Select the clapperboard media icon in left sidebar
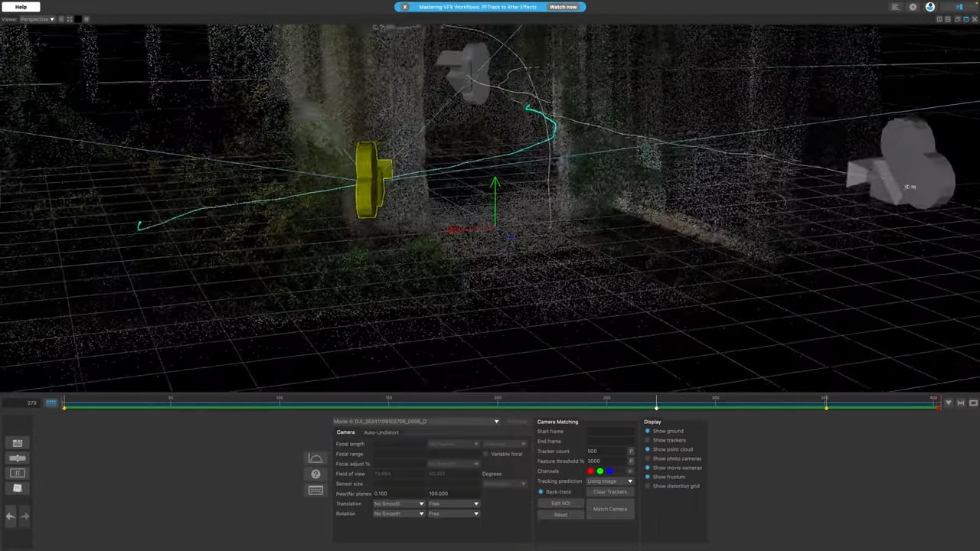 pos(18,442)
